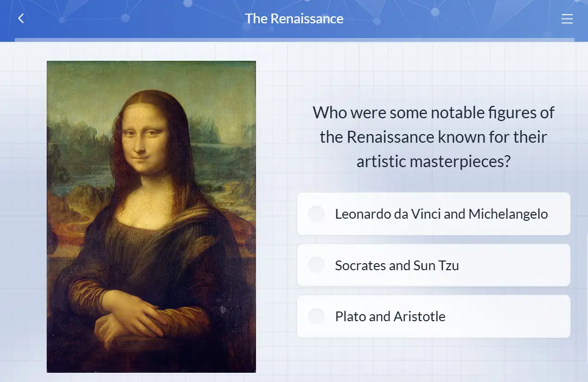The image size is (588, 382).
Task: Click the 'Leonardo da Vinci and Michelangelo' answer text
Action: (x=441, y=214)
